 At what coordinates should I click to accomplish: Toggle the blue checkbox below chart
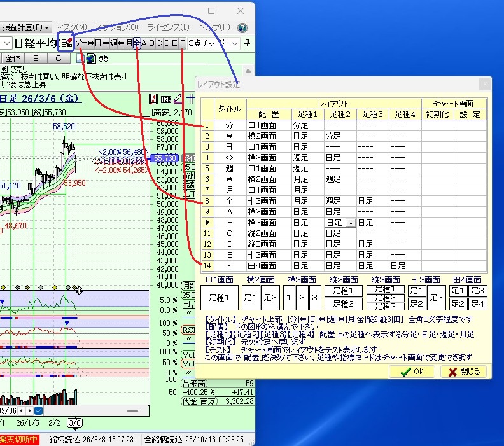(38, 410)
